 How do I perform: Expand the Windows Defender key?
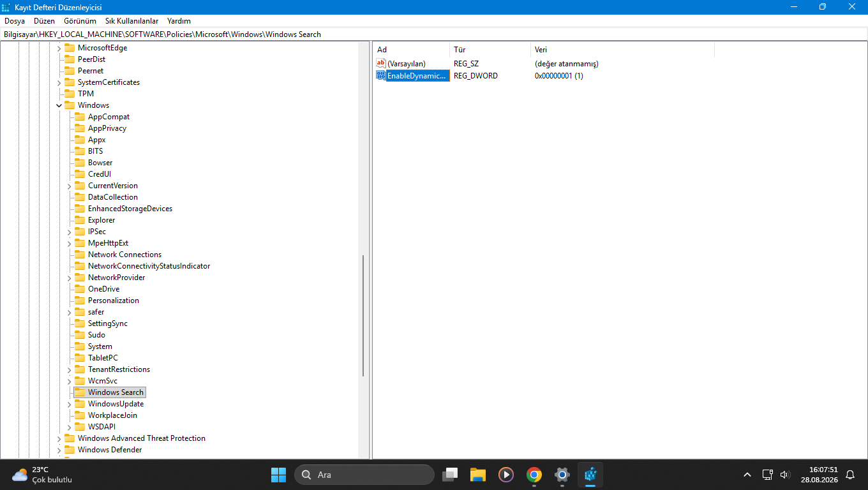point(59,450)
